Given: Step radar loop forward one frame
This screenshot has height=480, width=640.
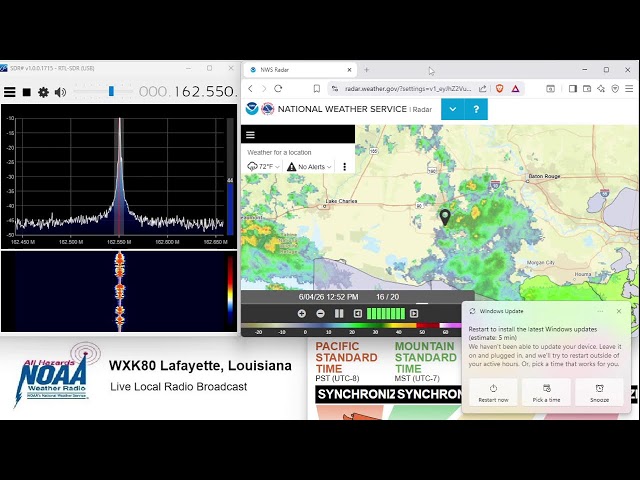Looking at the screenshot, I should point(414,313).
